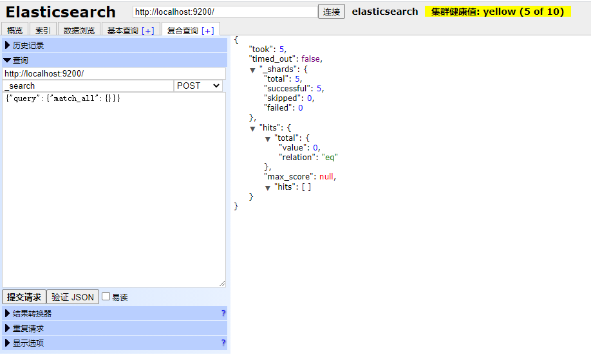Viewport: 591px width, 364px height.
Task: Click the _search path input
Action: [88, 86]
